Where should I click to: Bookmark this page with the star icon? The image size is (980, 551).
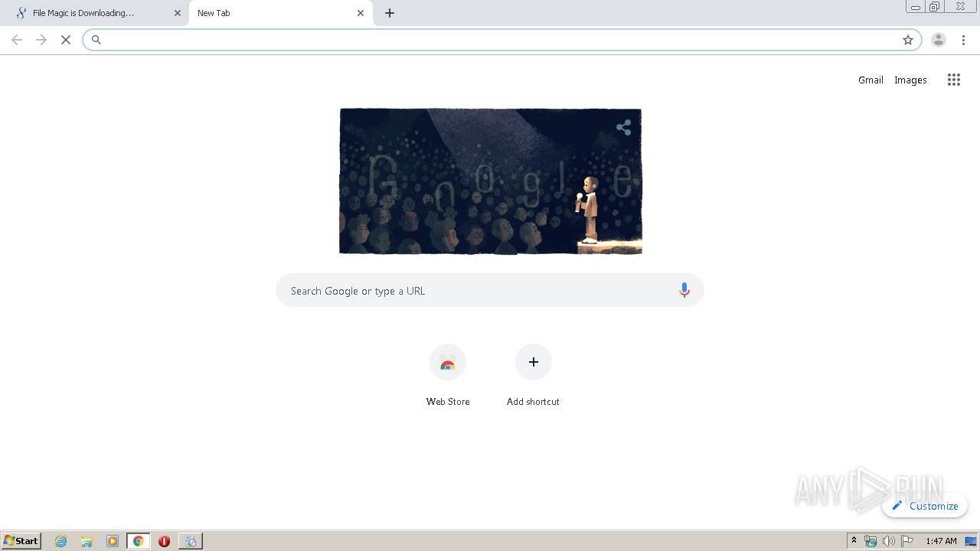point(908,40)
